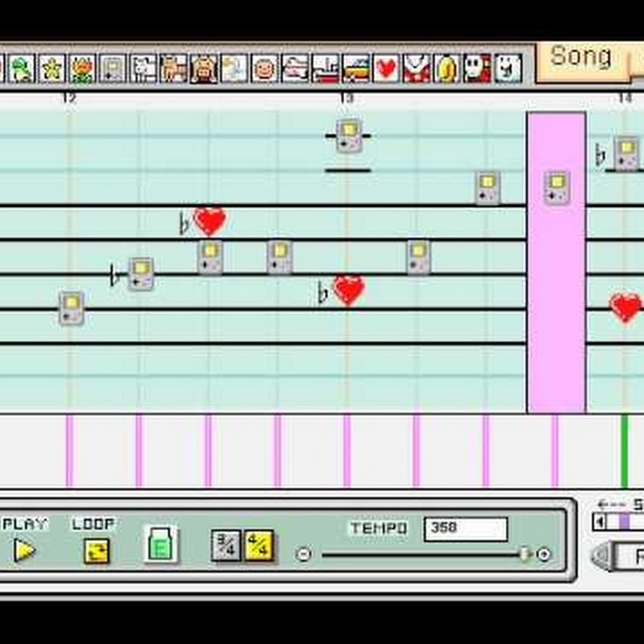Image resolution: width=644 pixels, height=644 pixels.
Task: Increase tempo with the plus button
Action: pos(544,555)
